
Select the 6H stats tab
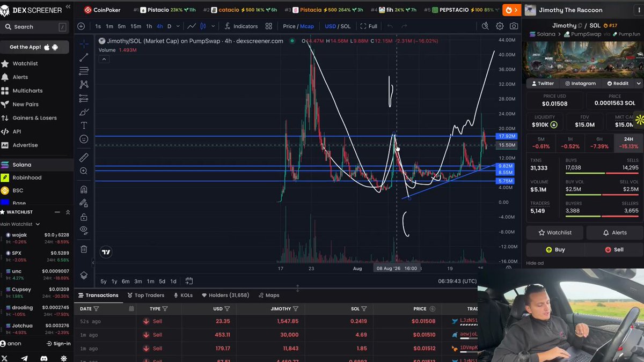[x=599, y=143]
